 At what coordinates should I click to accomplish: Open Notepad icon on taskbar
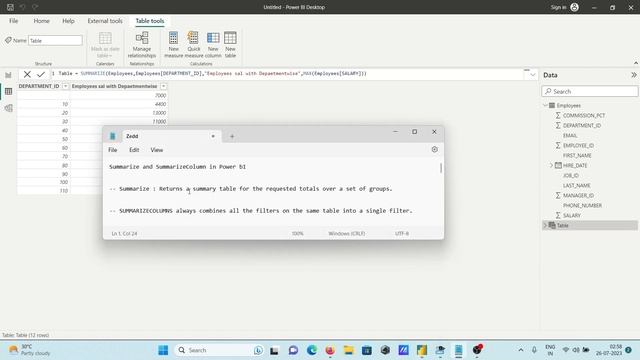(458, 350)
